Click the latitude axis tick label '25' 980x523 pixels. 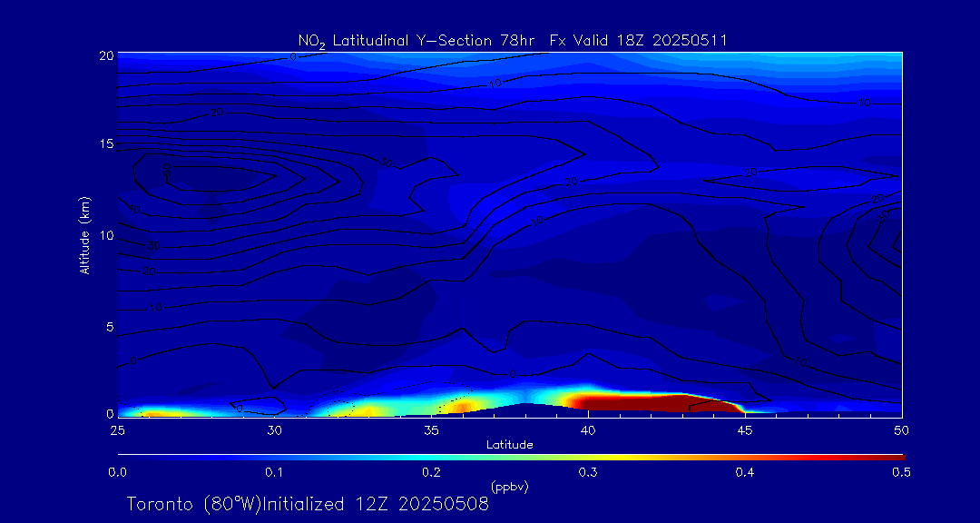click(x=117, y=429)
